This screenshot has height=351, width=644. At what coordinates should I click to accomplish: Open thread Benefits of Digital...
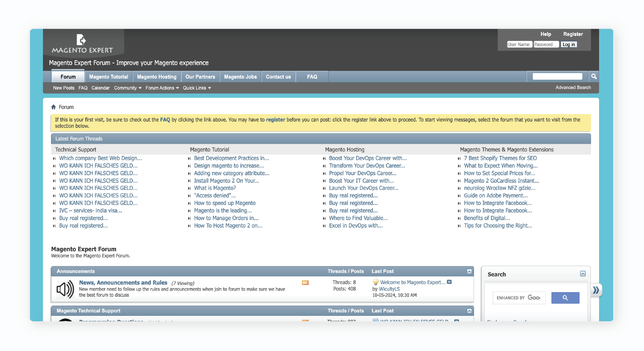(487, 218)
